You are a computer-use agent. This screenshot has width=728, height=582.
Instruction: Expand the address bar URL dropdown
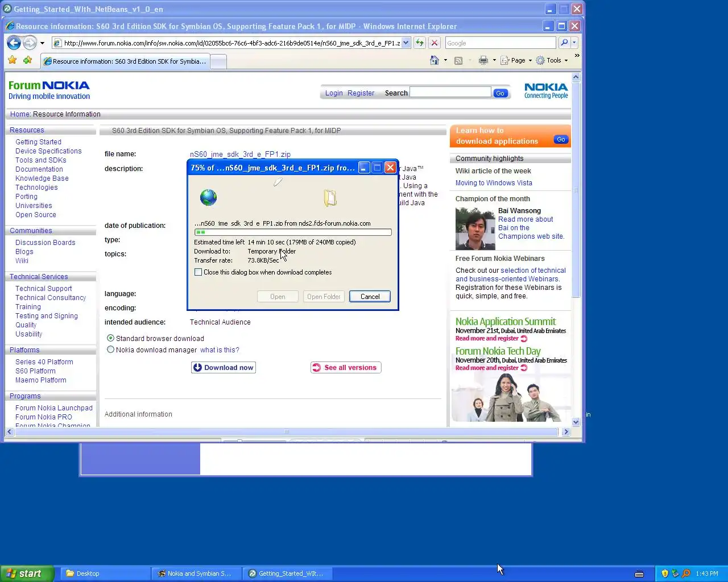[406, 43]
